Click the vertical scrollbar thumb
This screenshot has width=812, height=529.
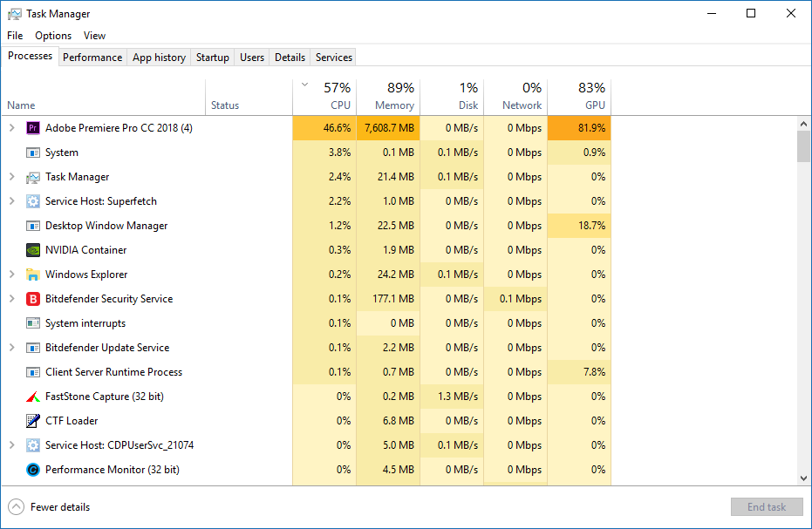tap(803, 146)
